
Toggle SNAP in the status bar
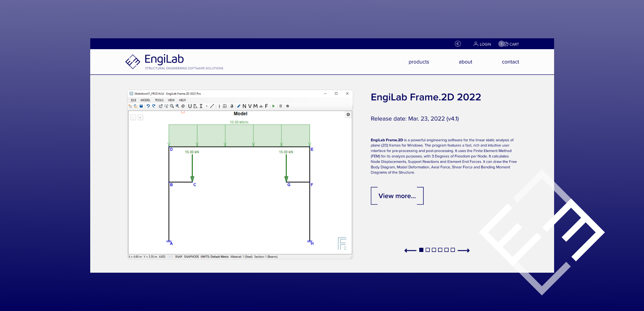(179, 257)
